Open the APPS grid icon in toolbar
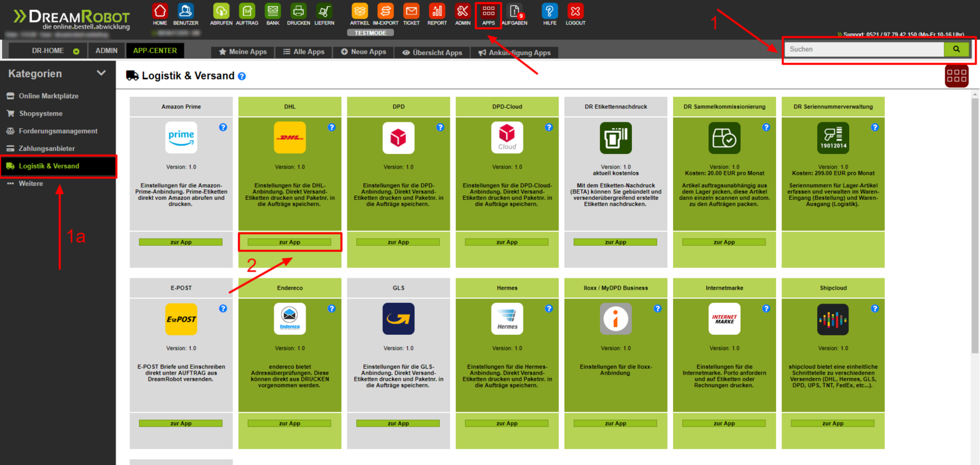Screen dimensions: 980x465 coord(488,11)
